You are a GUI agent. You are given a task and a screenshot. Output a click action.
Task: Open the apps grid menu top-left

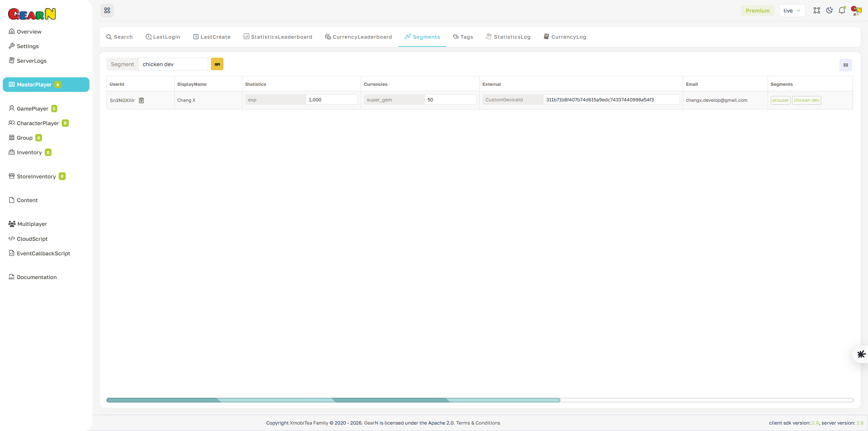(107, 11)
